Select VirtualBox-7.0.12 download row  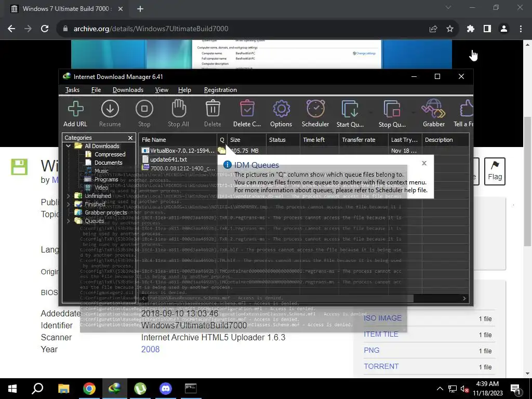(x=303, y=151)
